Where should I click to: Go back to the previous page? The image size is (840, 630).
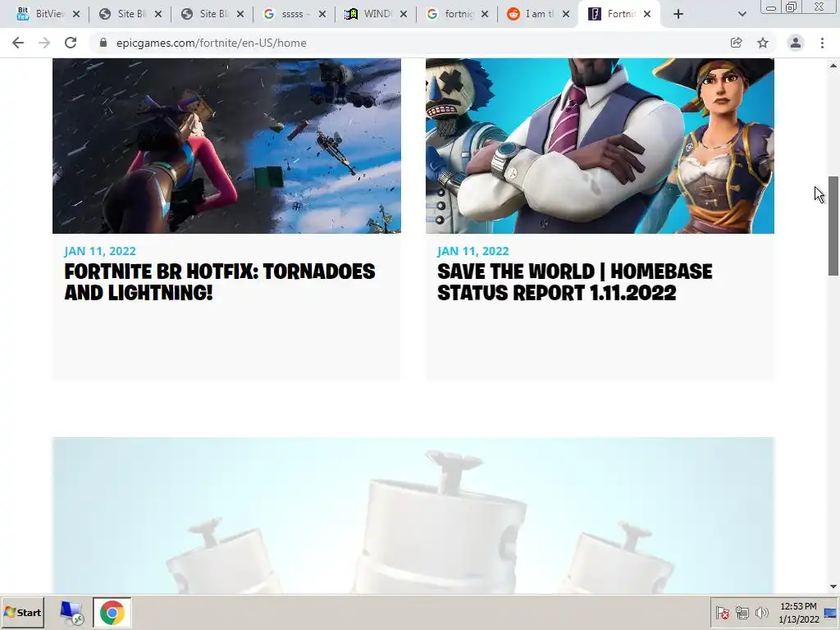tap(18, 43)
